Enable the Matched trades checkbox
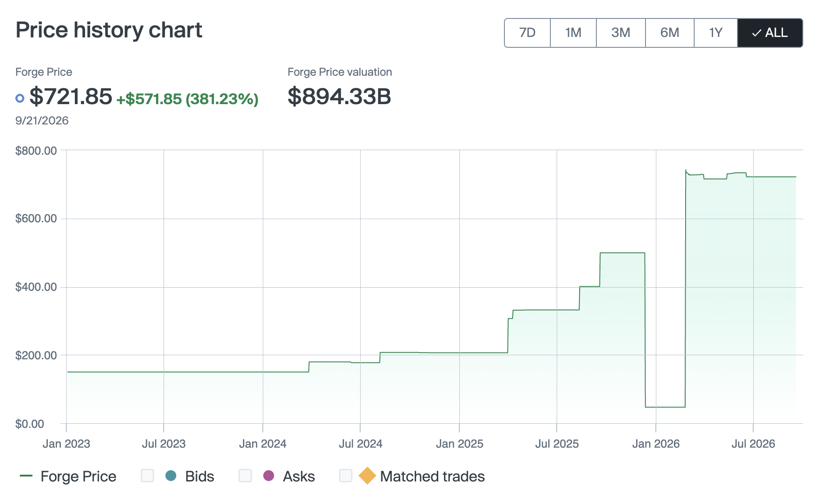 coord(346,476)
